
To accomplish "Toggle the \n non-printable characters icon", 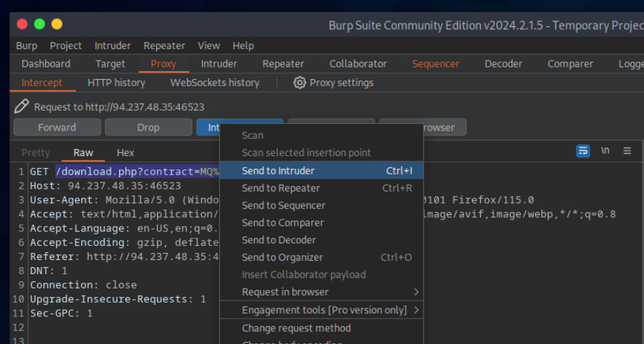I will (605, 151).
